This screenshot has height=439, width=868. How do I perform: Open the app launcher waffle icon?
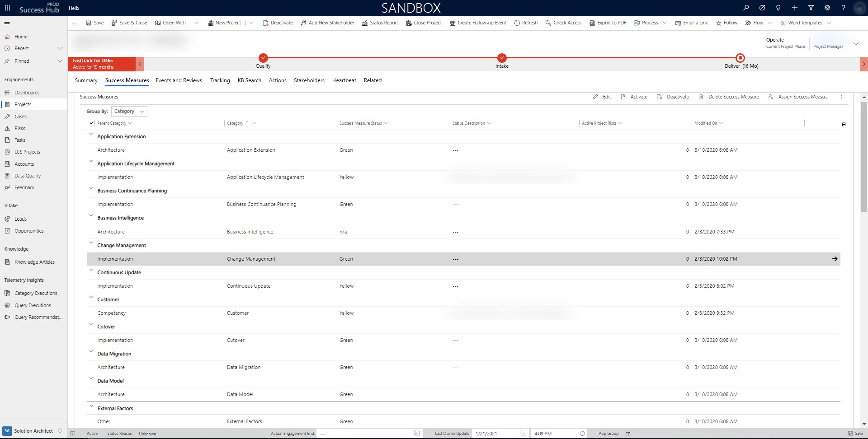pyautogui.click(x=7, y=8)
